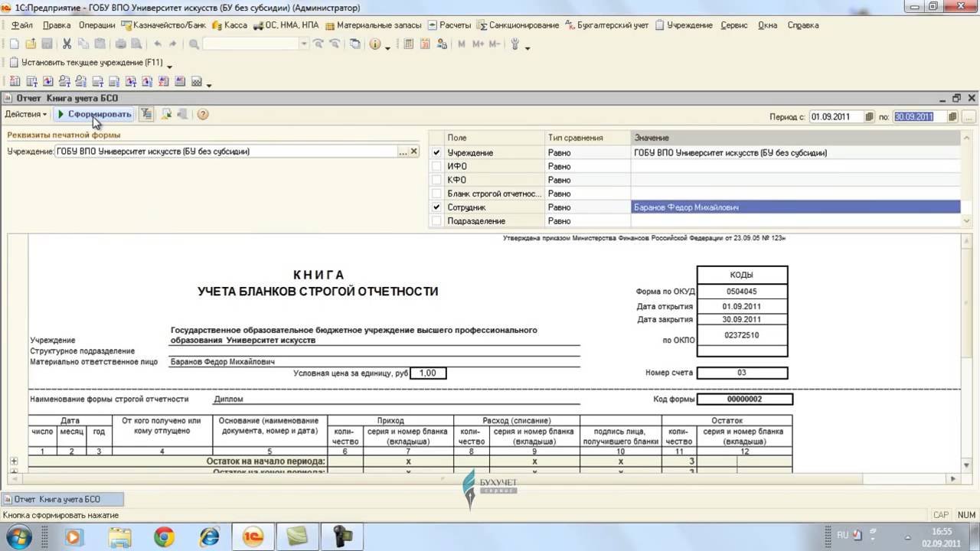Click the M memory toolbar button
This screenshot has width=980, height=551.
462,44
